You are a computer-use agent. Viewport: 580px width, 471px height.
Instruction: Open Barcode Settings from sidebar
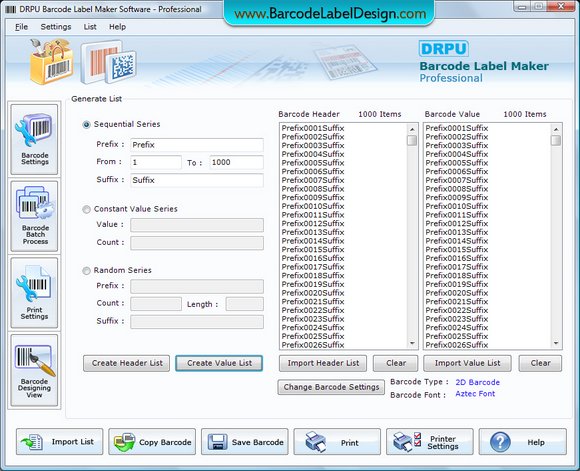(x=34, y=139)
